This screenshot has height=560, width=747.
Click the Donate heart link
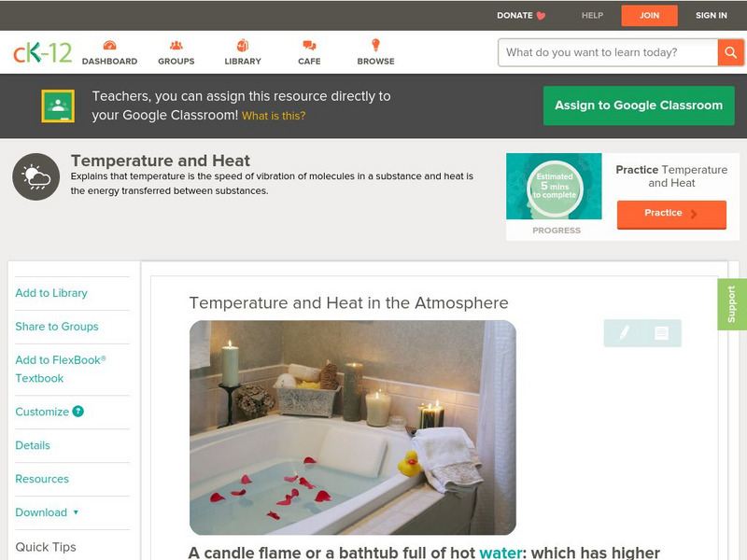coord(521,15)
